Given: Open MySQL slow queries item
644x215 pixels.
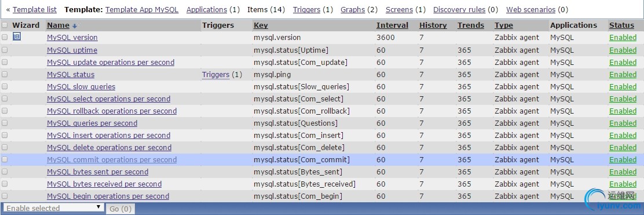Looking at the screenshot, I should [x=81, y=87].
